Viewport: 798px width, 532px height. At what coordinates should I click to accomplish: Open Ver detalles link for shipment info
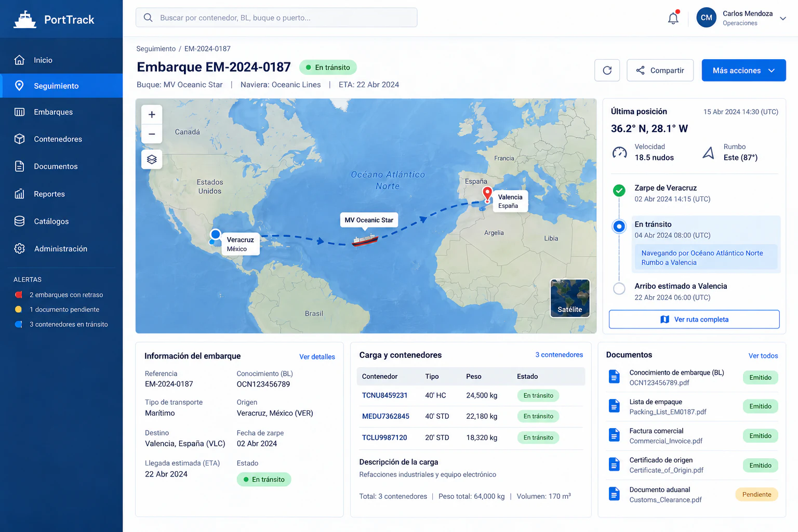[317, 357]
